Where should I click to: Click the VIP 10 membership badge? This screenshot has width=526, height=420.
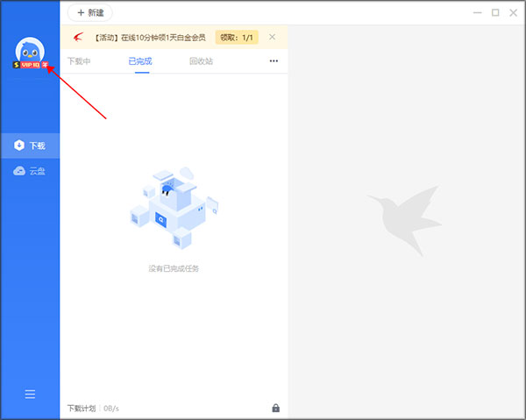(31, 65)
